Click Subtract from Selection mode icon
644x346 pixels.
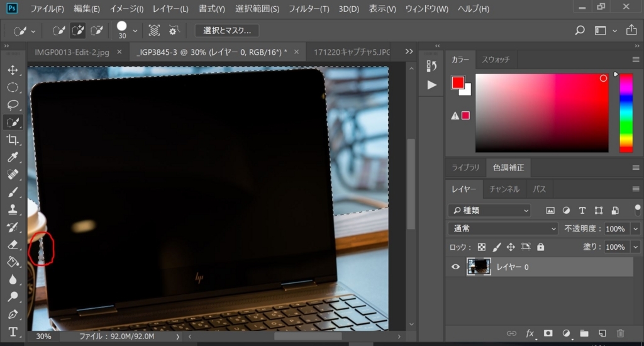(96, 30)
